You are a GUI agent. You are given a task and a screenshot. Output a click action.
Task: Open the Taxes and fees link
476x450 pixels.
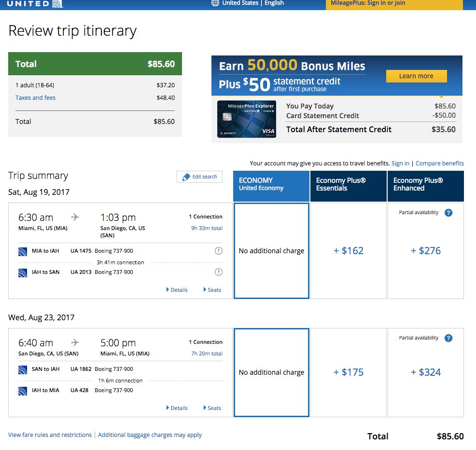point(36,97)
